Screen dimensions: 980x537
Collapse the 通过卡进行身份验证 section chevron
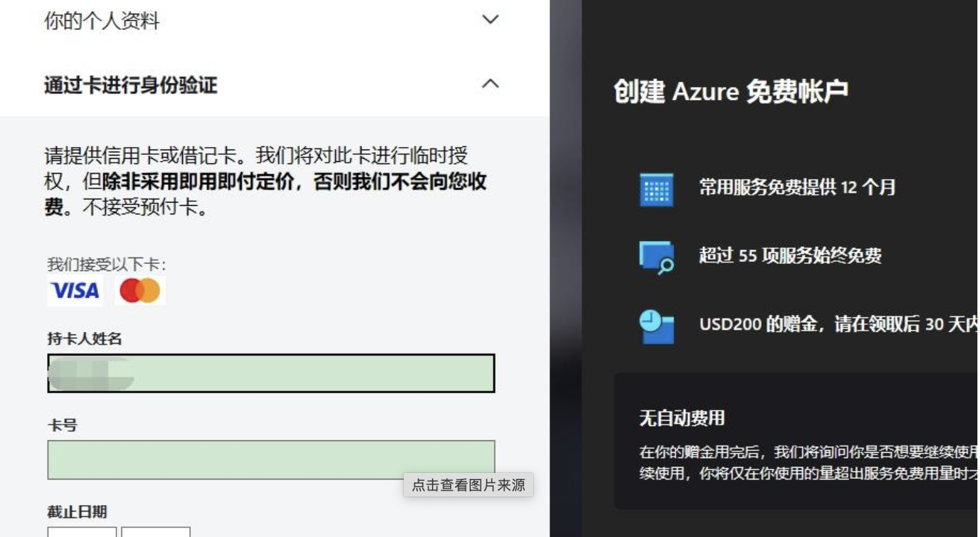pyautogui.click(x=490, y=84)
